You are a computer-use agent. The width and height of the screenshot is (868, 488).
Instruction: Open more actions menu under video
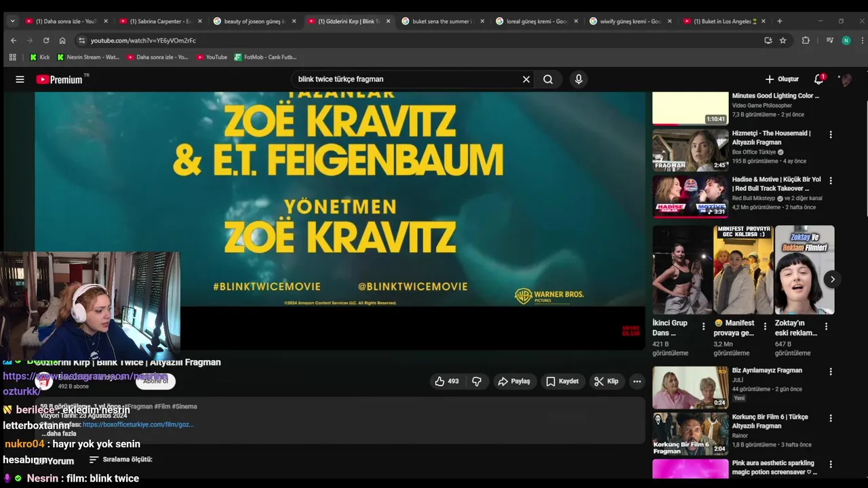click(x=637, y=382)
